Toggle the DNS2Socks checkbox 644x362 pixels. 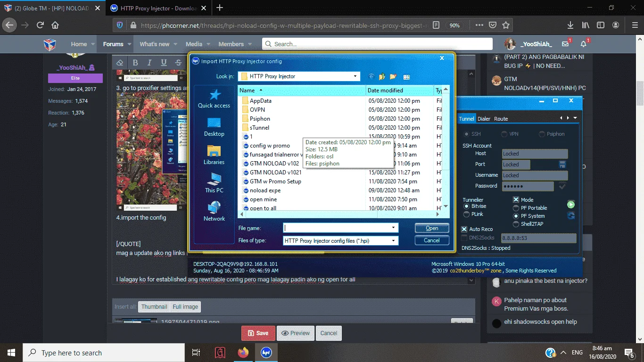(x=464, y=238)
